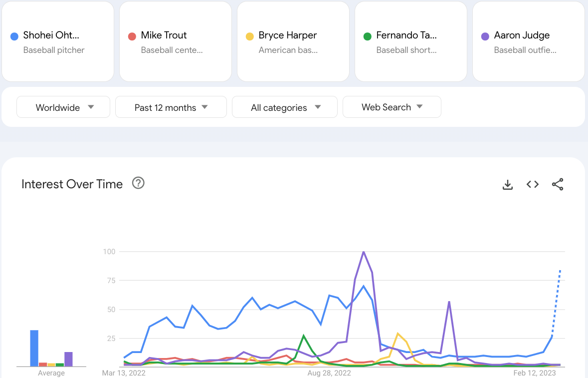Edit the Aaron Judge search term card
The image size is (588, 378).
pyautogui.click(x=529, y=41)
